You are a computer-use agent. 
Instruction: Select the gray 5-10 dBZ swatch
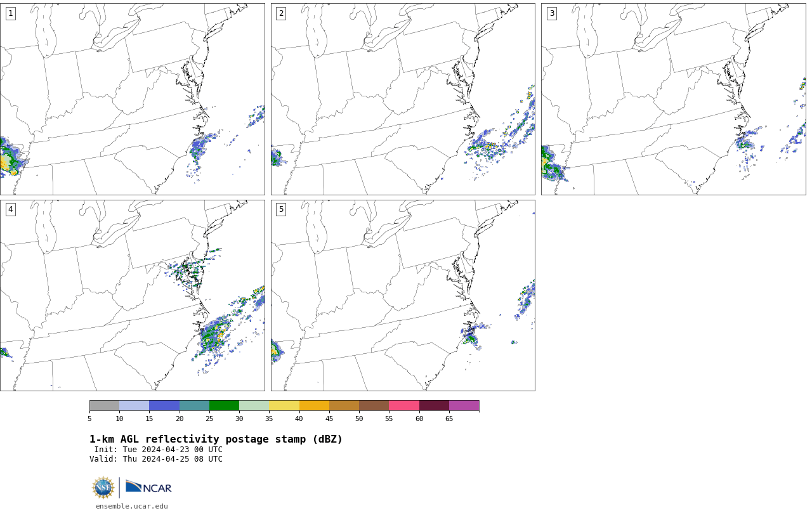104,406
